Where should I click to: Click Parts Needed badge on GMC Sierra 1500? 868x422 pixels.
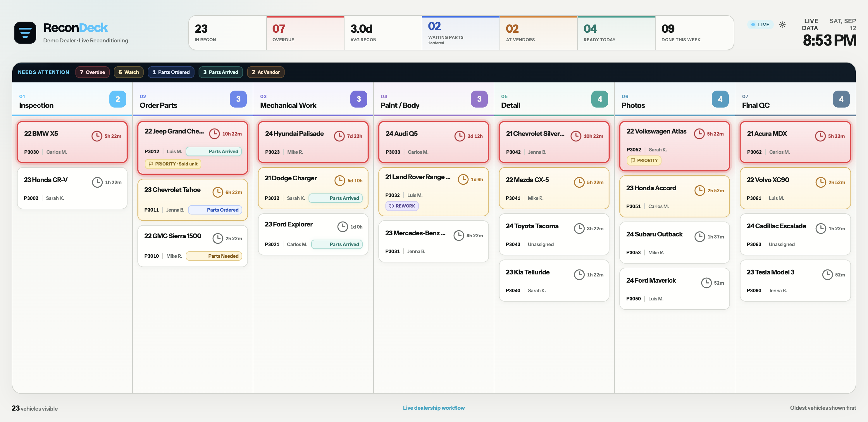click(x=214, y=256)
